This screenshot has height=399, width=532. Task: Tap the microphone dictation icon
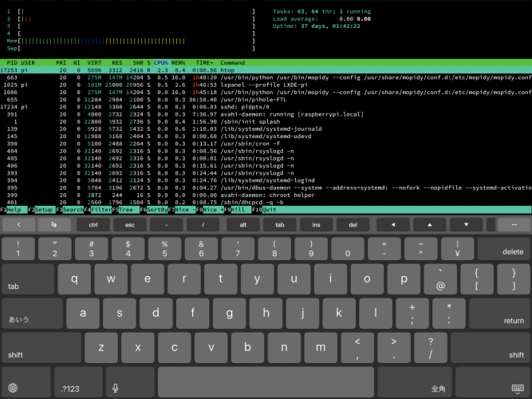pyautogui.click(x=116, y=388)
